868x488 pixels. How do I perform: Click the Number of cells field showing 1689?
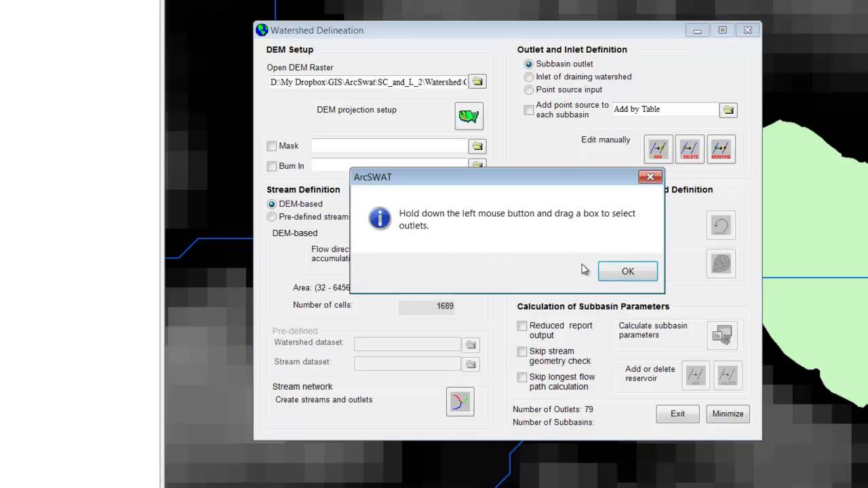427,306
